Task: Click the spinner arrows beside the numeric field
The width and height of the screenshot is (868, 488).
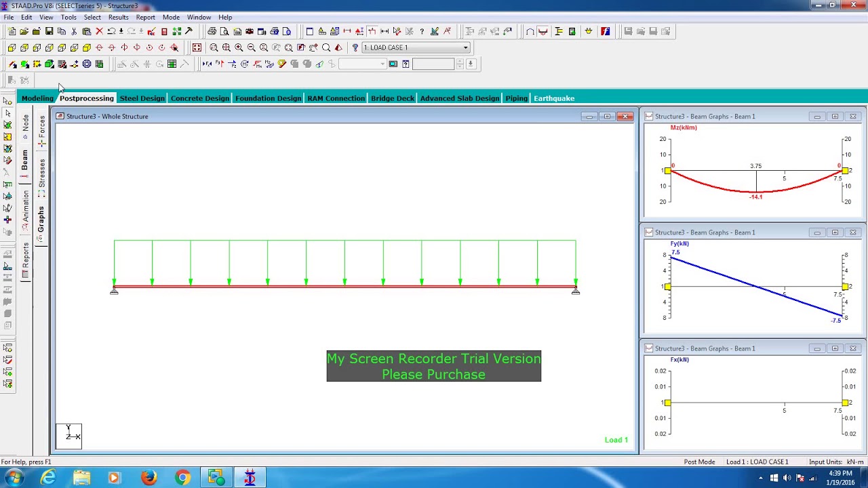Action: point(460,64)
